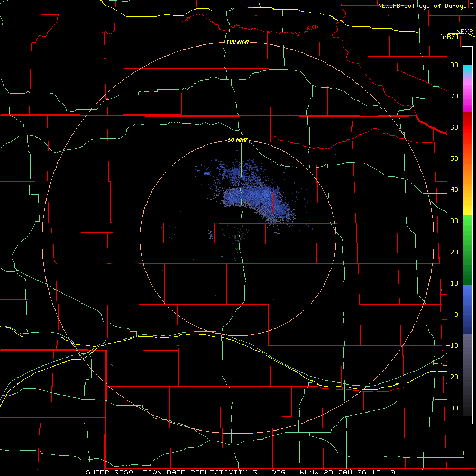Click the -10 dBZ scale value
This screenshot has height=476, width=476.
click(x=452, y=346)
